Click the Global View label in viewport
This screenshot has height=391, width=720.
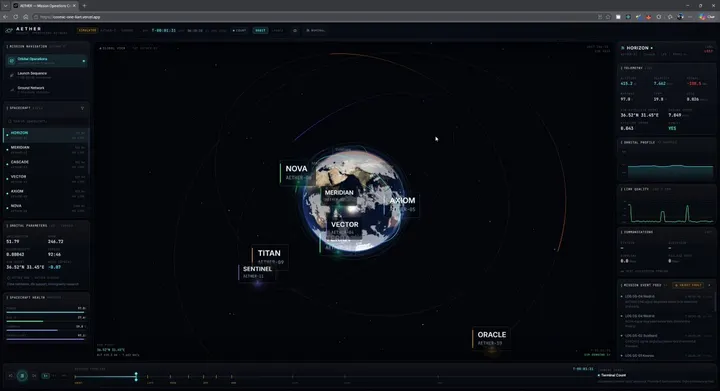pyautogui.click(x=113, y=48)
